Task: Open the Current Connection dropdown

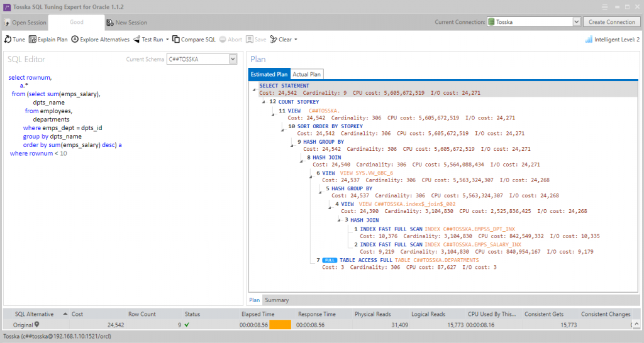Action: pyautogui.click(x=576, y=22)
